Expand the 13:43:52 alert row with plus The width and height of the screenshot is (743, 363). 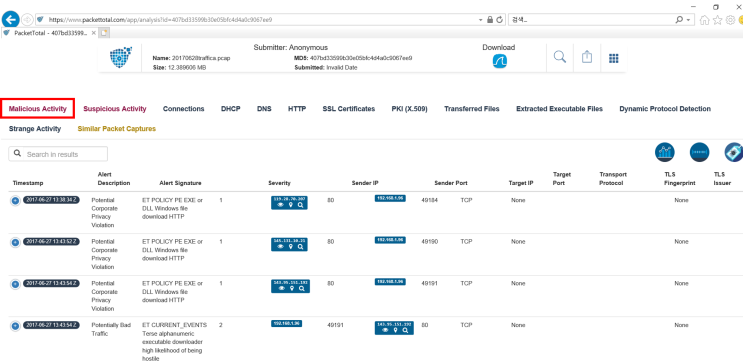click(x=15, y=242)
